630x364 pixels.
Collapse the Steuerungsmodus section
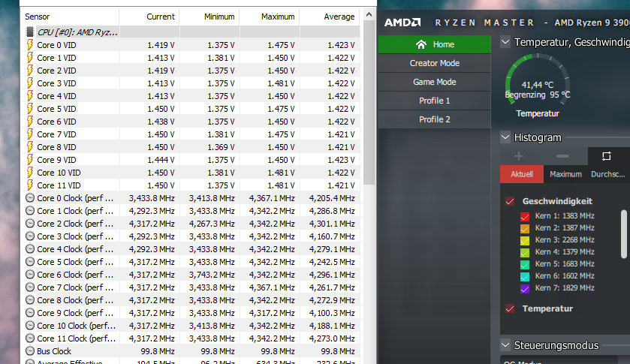coord(505,344)
